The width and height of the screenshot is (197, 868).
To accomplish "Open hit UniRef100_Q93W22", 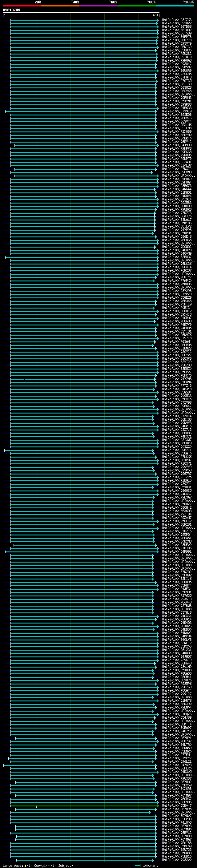I will (176, 23).
